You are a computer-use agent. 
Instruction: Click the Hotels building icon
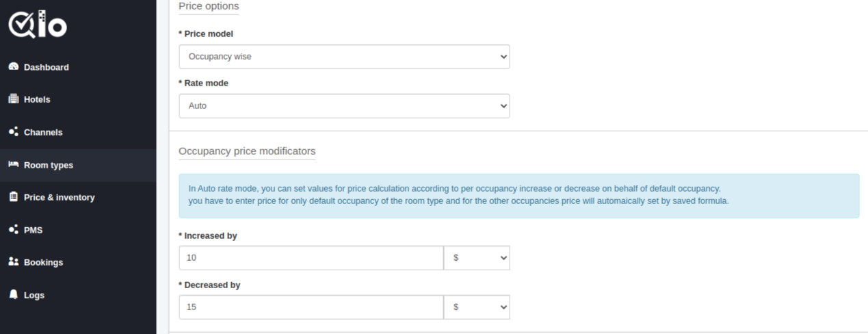pos(13,99)
